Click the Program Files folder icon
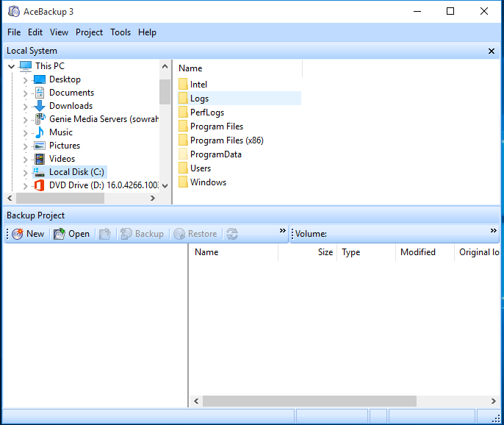The width and height of the screenshot is (504, 425). [183, 126]
